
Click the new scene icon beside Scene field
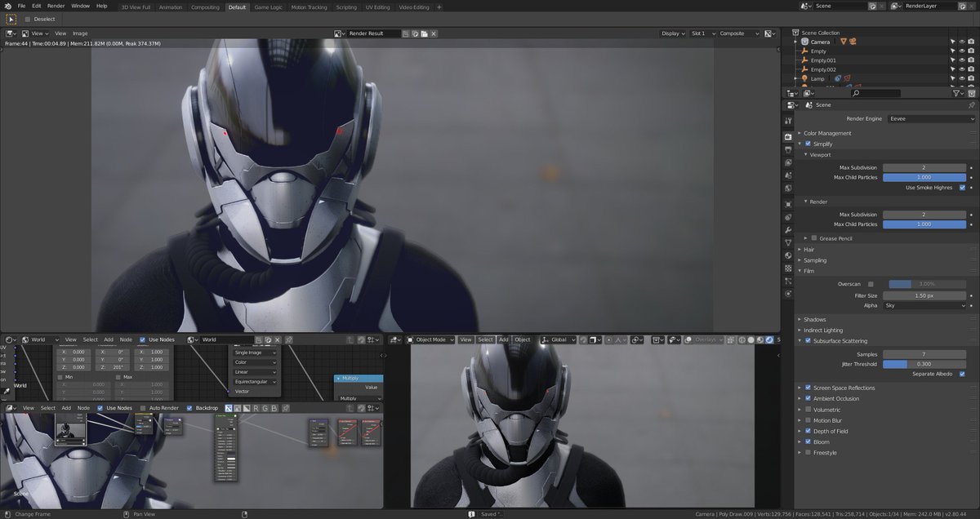click(x=872, y=6)
